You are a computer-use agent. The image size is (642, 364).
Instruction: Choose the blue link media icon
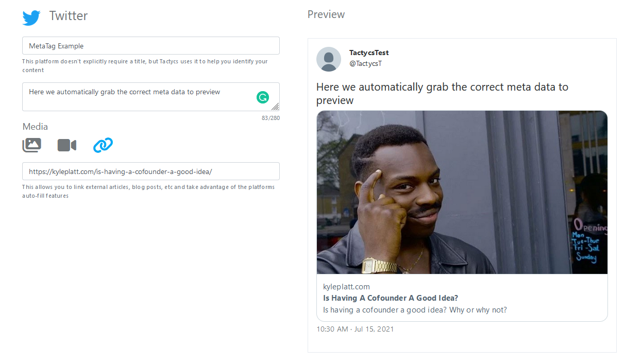tap(103, 145)
